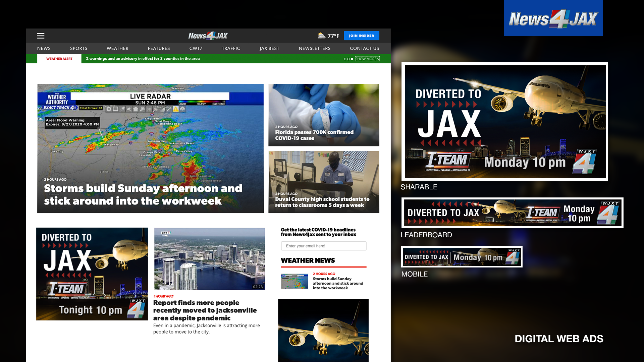This screenshot has width=644, height=362.
Task: Play the Jacksonville skyline aerial video
Action: pos(209,259)
